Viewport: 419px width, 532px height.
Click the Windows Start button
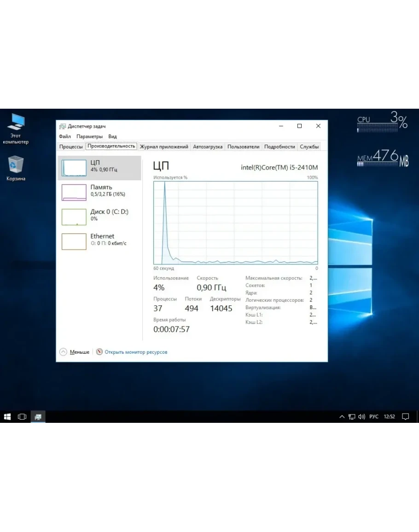pyautogui.click(x=7, y=416)
